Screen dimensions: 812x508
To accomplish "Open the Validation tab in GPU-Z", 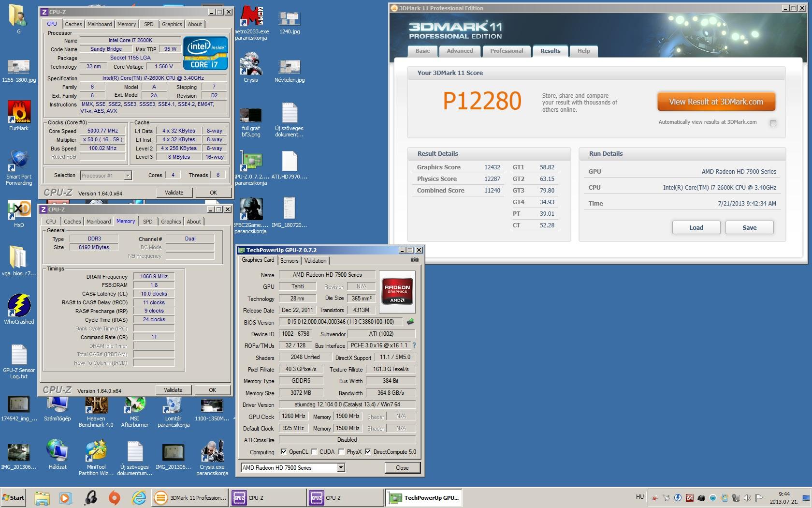I will click(x=316, y=260).
